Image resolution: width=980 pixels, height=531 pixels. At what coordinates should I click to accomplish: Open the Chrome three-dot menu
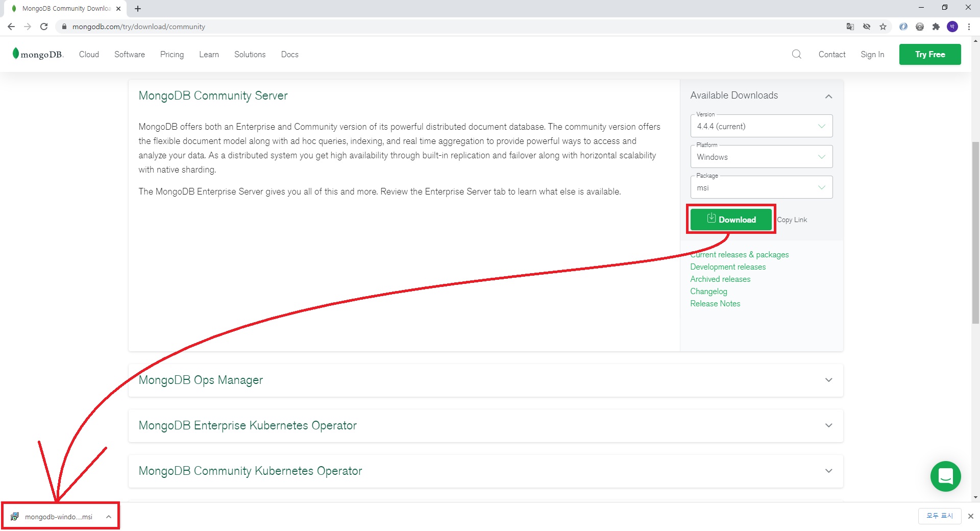pyautogui.click(x=969, y=27)
